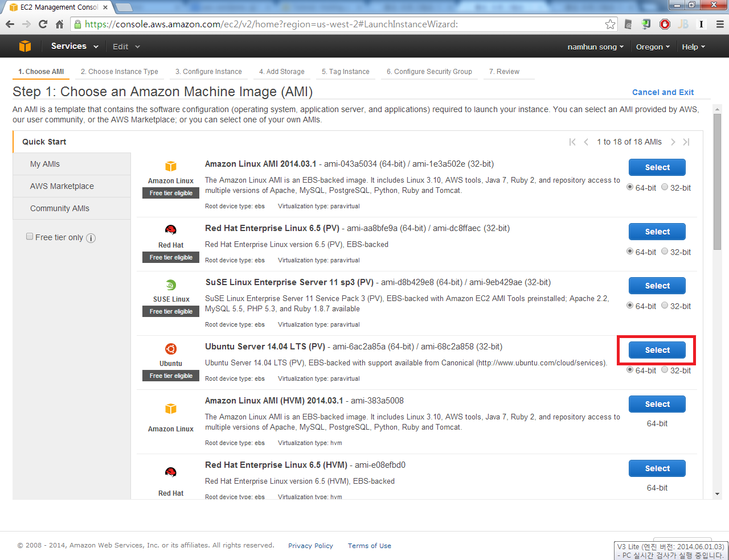Click the Ubuntu circular logo
Image resolution: width=729 pixels, height=560 pixels.
pos(171,349)
